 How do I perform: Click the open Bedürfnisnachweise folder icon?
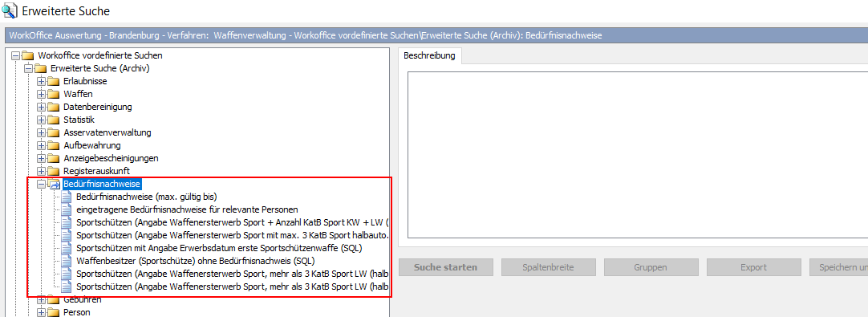[54, 184]
